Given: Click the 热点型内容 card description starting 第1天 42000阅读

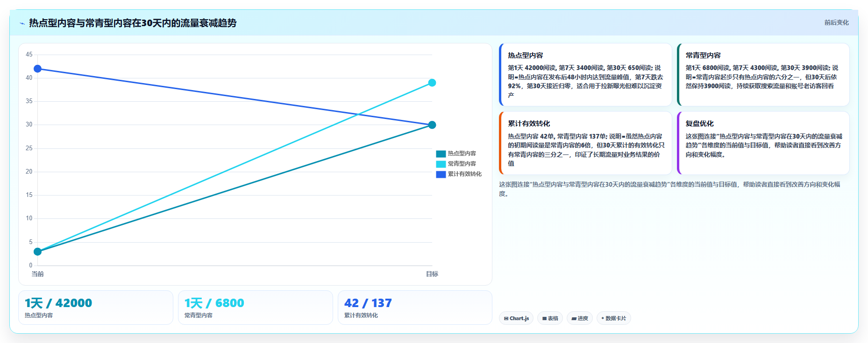Looking at the screenshot, I should click(x=586, y=82).
